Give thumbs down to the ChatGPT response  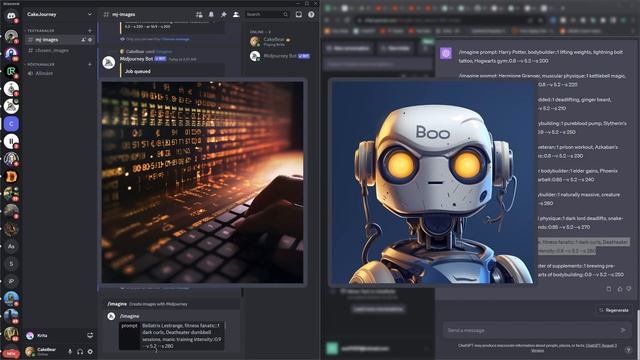(x=629, y=289)
